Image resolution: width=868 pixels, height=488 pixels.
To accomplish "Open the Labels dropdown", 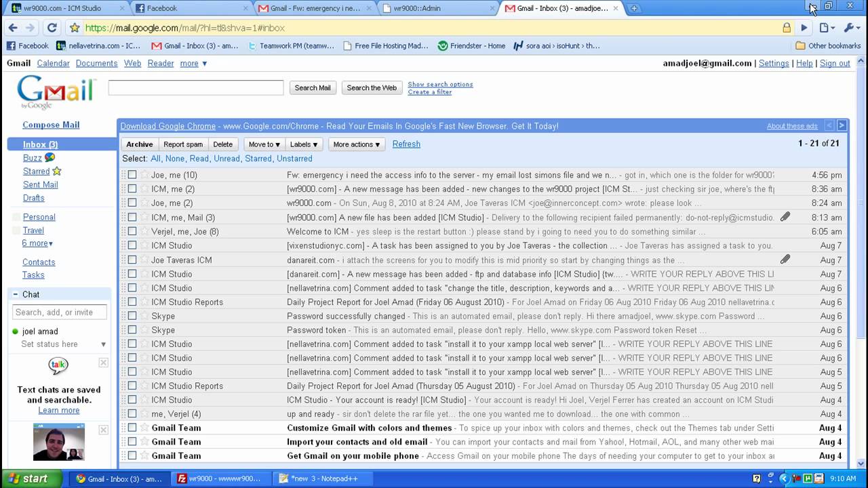I will click(x=303, y=144).
